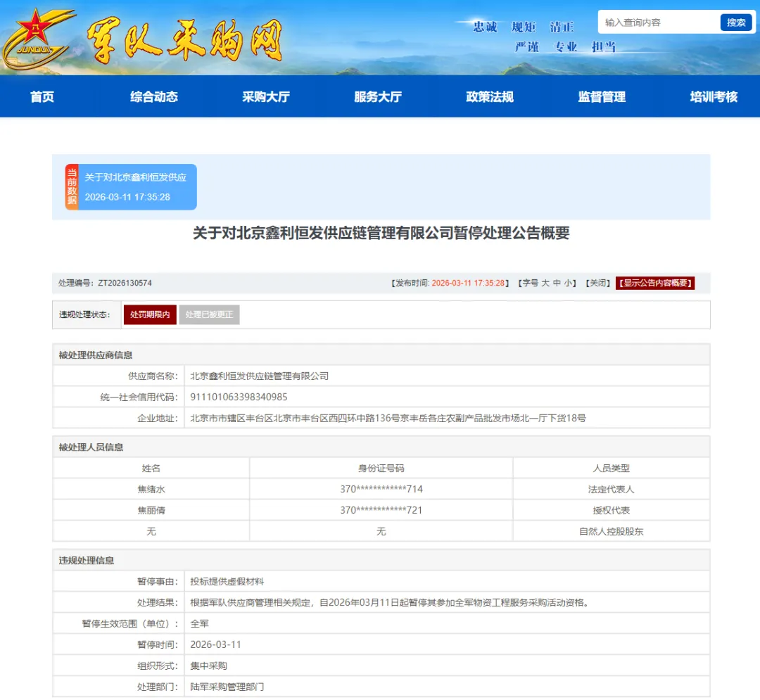
Task: Click the 搜索 search button
Action: tap(736, 23)
